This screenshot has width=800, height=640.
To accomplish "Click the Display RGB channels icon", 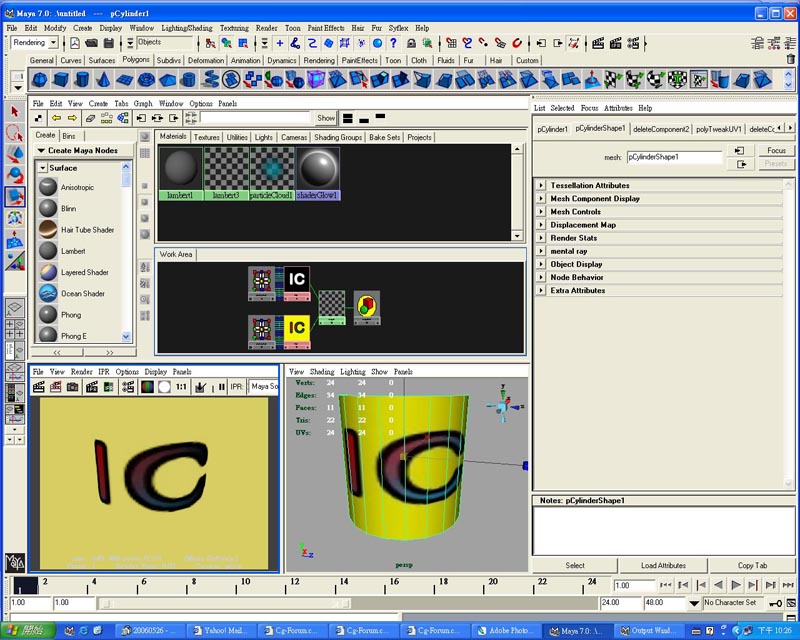I will tap(147, 387).
